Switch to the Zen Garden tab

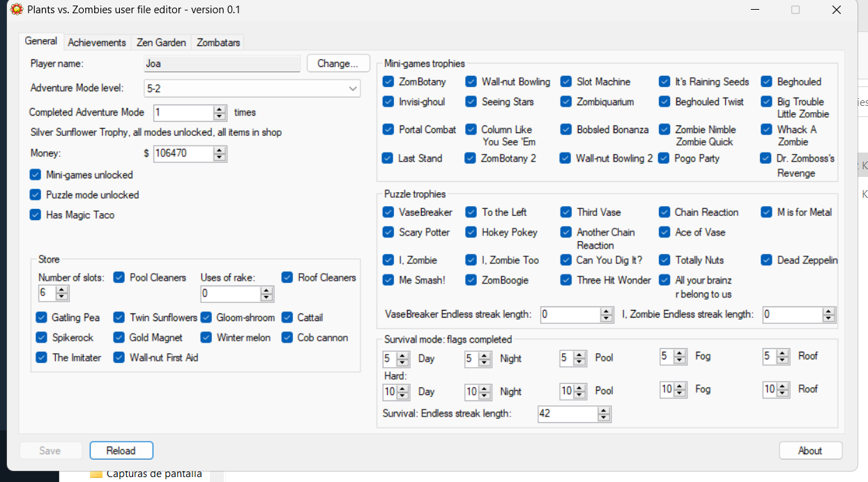pyautogui.click(x=161, y=42)
